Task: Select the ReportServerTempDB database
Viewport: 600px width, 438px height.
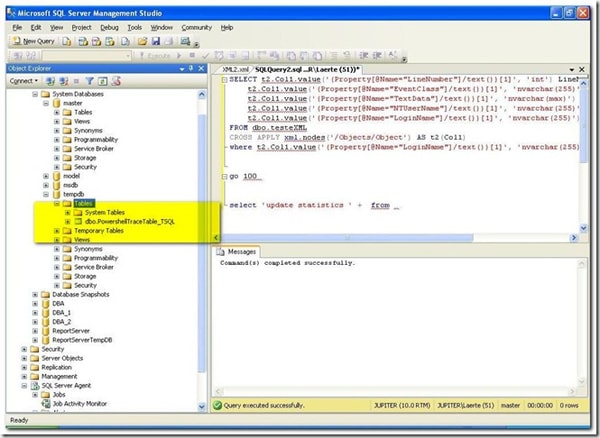Action: (82, 340)
